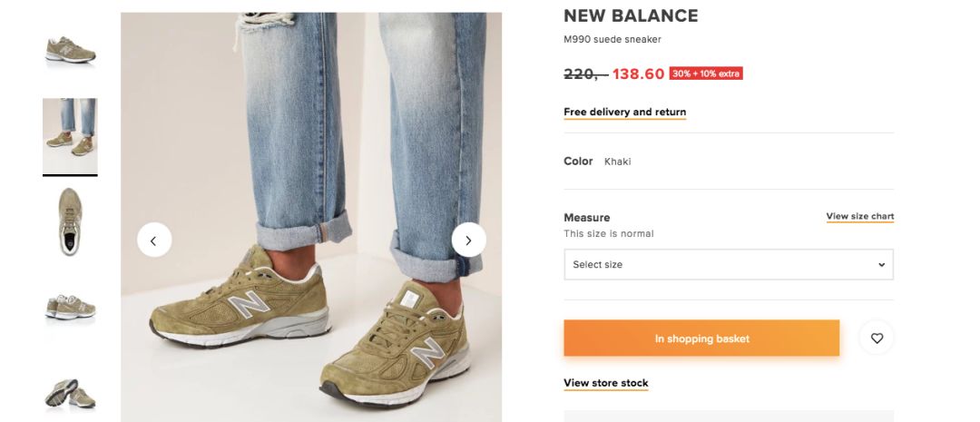Open the bottom thumbnail showing the sole

tap(70, 393)
